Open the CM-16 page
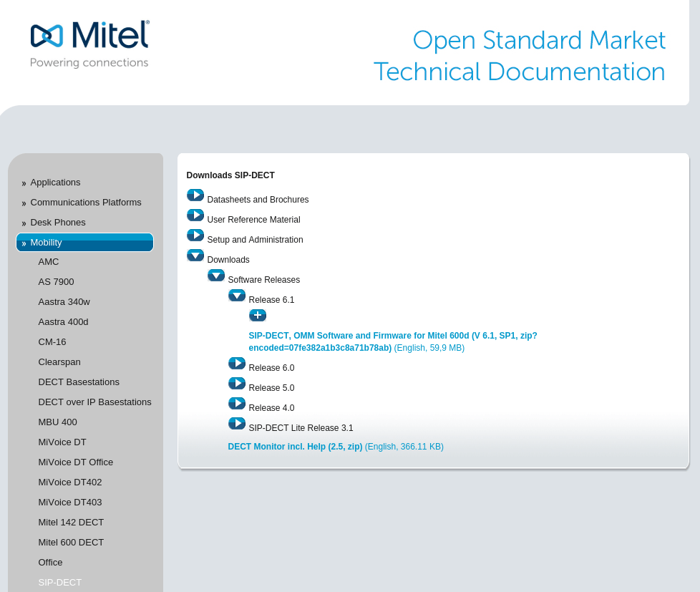Viewport: 700px width, 592px height. click(x=52, y=342)
